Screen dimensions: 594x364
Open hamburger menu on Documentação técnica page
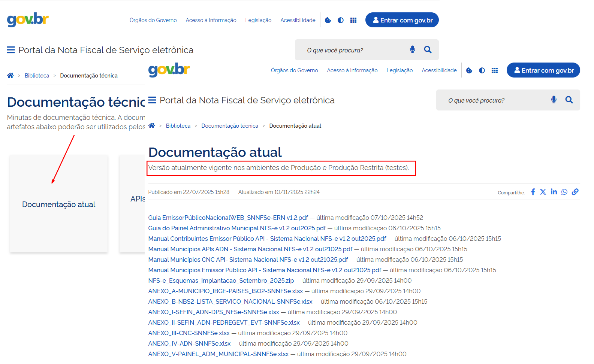tap(11, 50)
